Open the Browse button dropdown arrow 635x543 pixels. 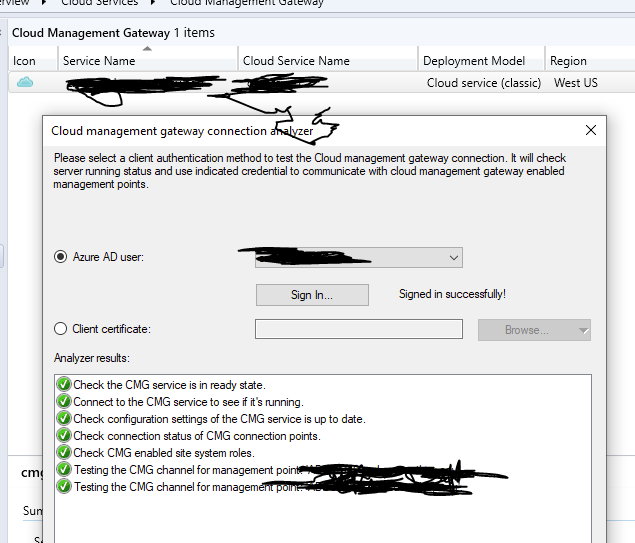tap(583, 330)
